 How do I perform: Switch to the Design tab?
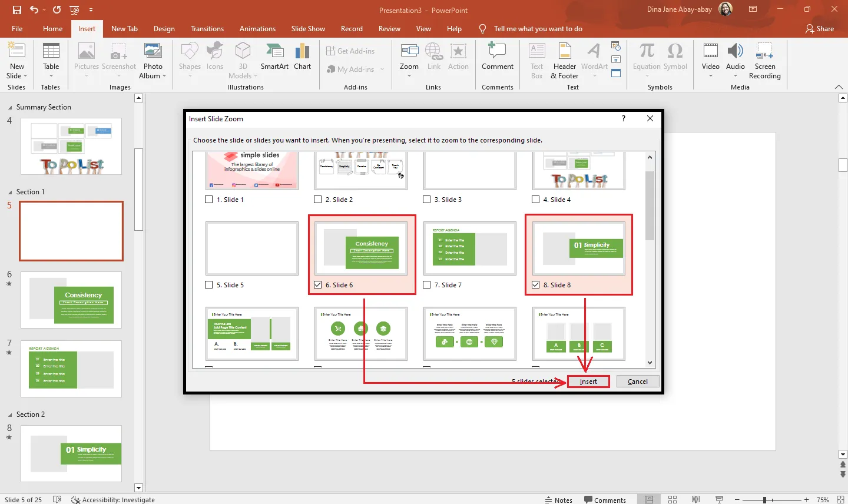point(164,29)
